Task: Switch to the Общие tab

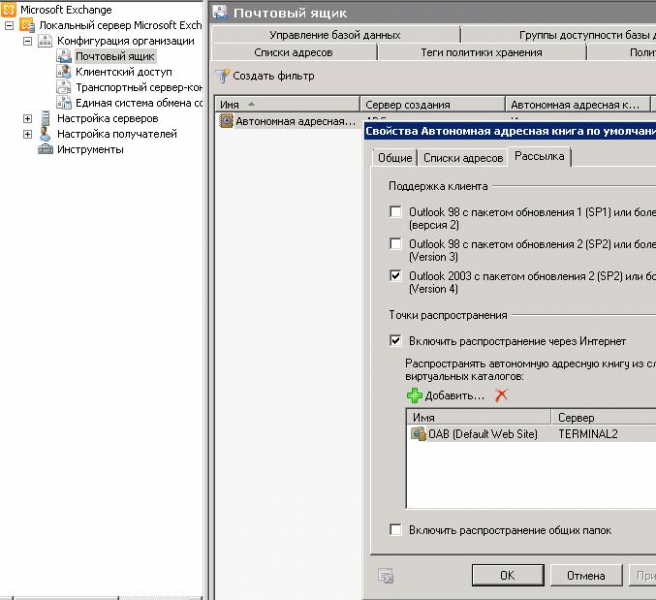Action: coord(394,158)
